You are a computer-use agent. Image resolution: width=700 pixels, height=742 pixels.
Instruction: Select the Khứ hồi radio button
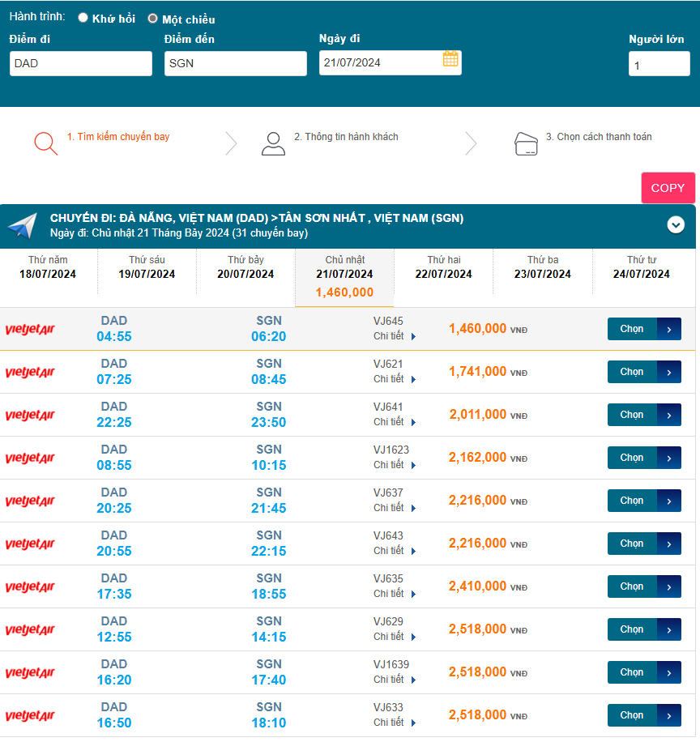(x=83, y=18)
